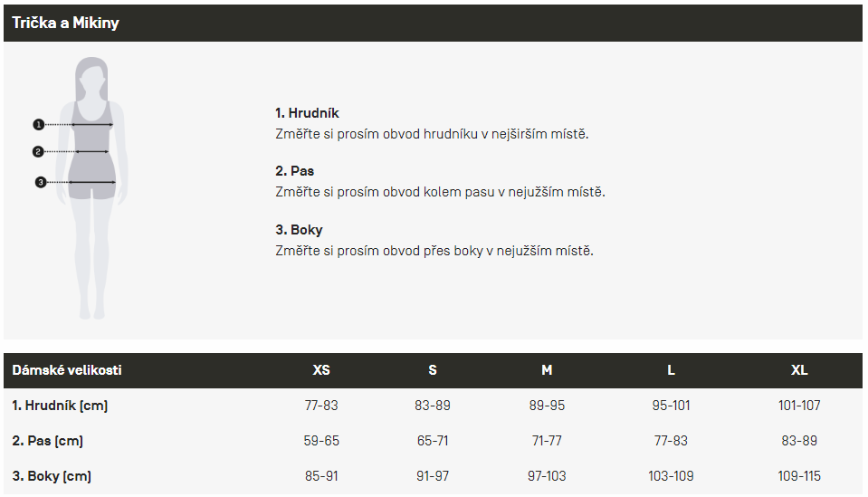Click the "3. Boky" heading
Viewport: 868px width, 497px height.
click(299, 230)
